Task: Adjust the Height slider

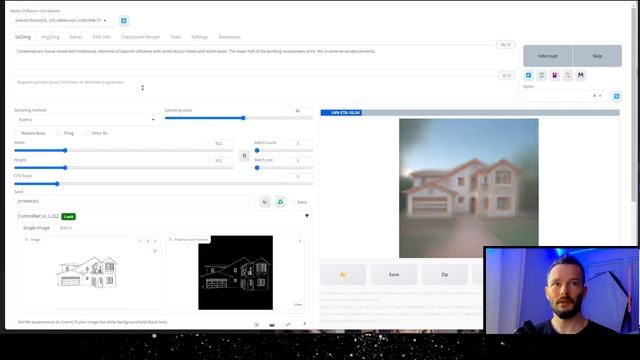Action: pyautogui.click(x=124, y=168)
